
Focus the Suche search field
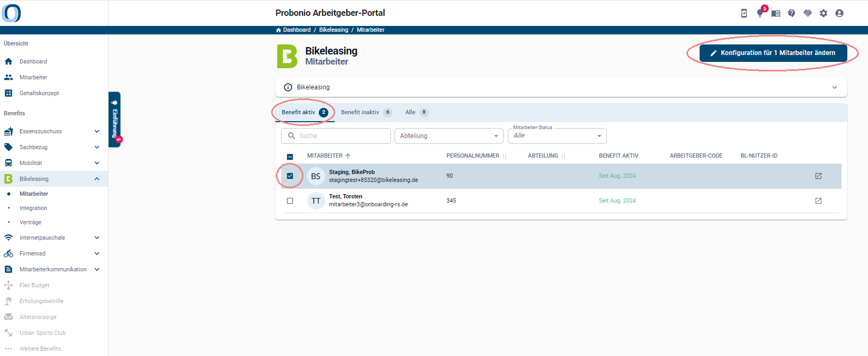(336, 136)
